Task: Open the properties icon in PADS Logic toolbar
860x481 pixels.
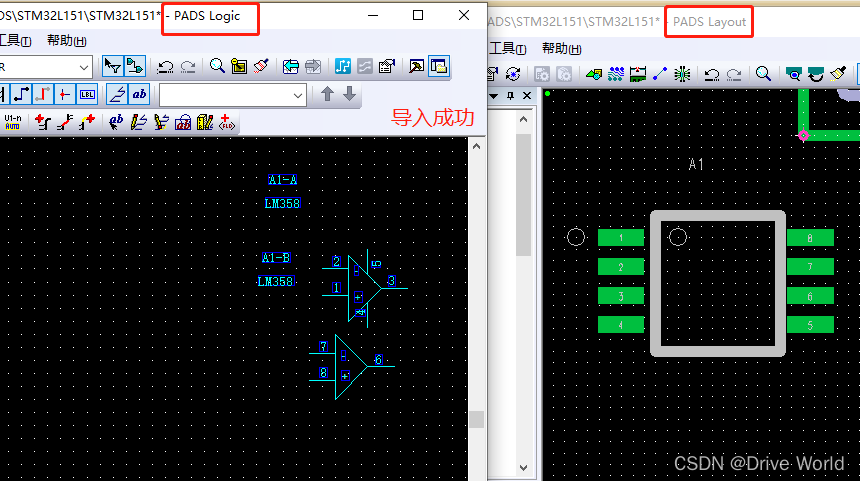Action: (387, 66)
